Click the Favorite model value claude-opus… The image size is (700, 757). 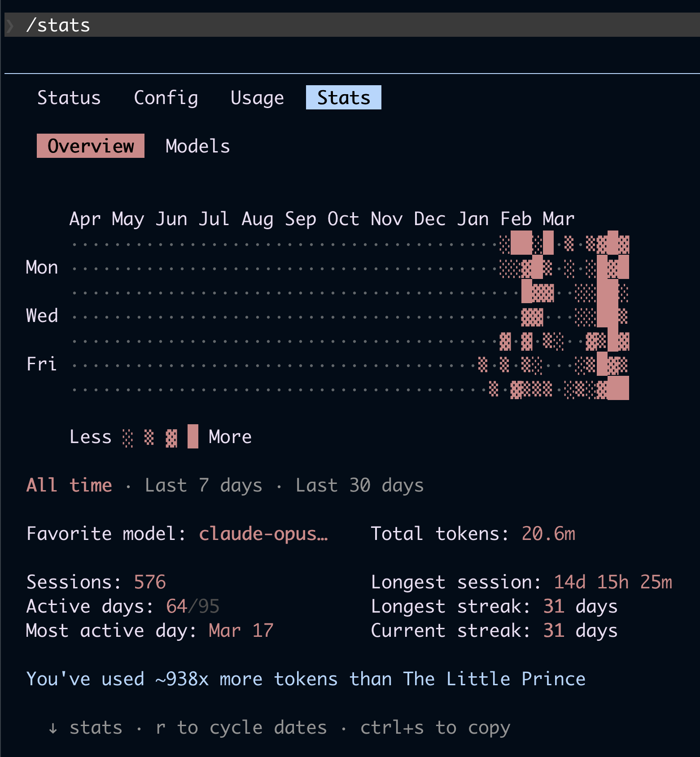(x=263, y=534)
